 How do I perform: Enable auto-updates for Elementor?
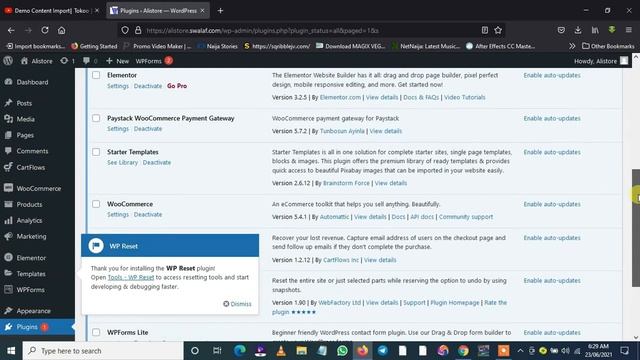coord(552,75)
